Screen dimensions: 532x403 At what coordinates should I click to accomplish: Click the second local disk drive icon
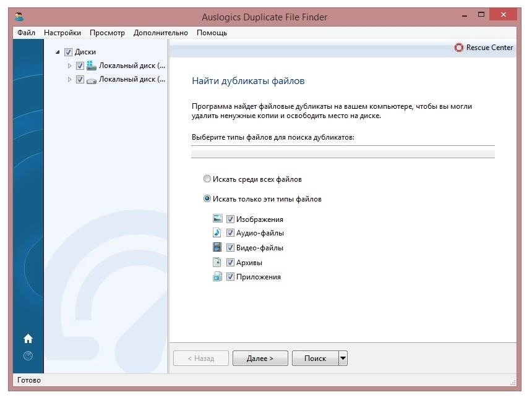92,81
